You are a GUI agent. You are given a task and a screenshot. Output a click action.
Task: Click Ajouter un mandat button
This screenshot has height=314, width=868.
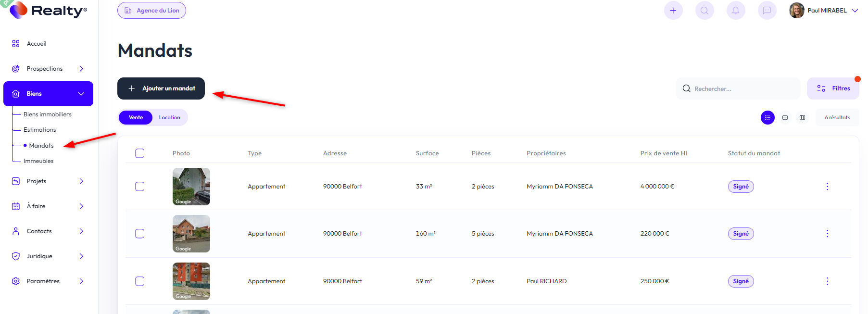click(161, 88)
